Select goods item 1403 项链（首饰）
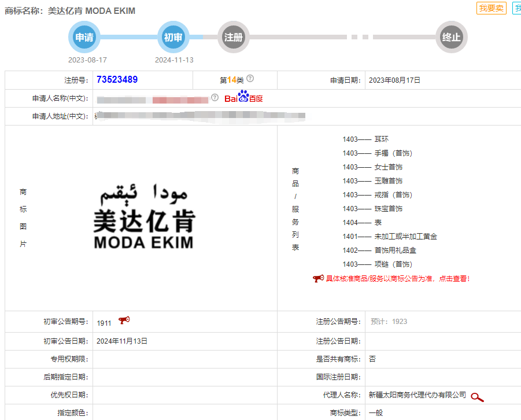 [x=378, y=264]
